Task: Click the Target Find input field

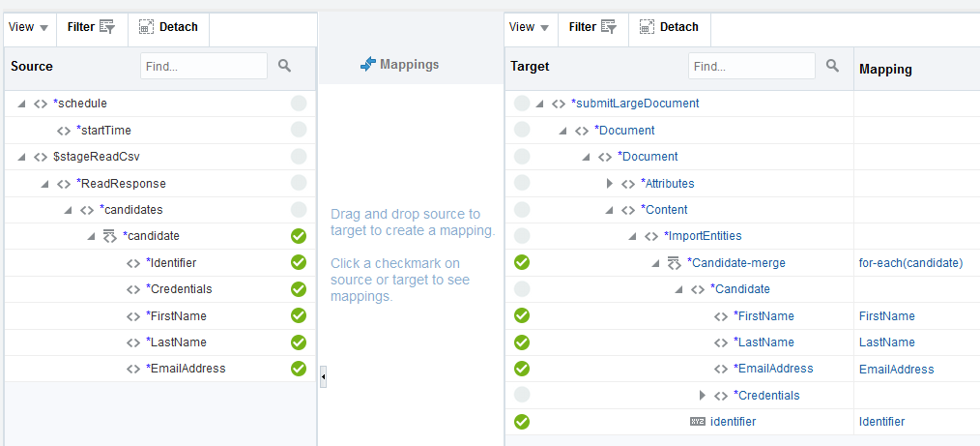Action: [751, 66]
